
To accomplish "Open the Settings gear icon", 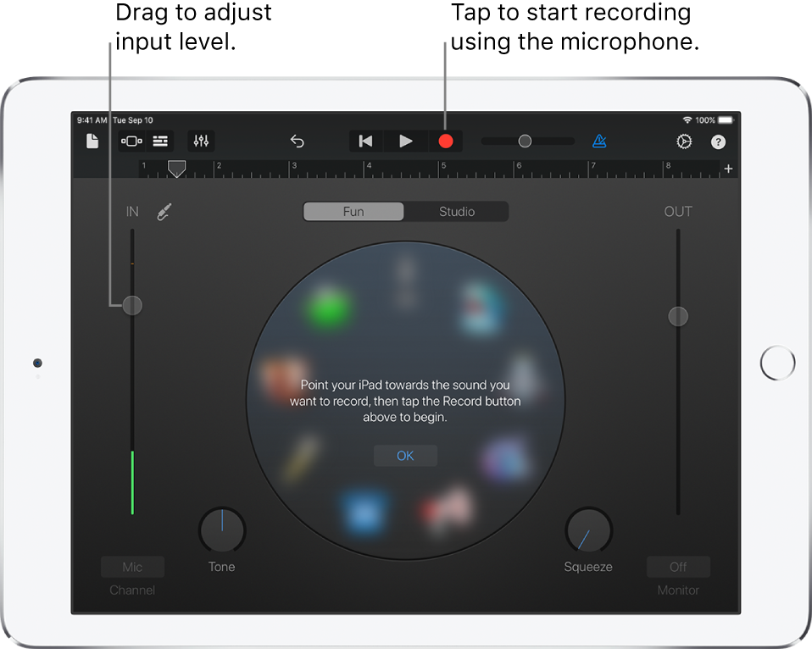I will [x=684, y=141].
